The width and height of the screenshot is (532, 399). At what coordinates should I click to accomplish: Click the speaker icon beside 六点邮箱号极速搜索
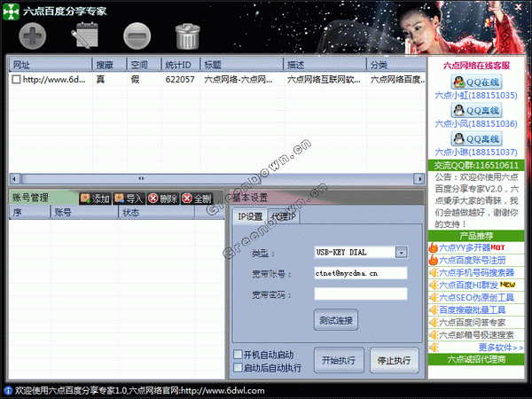tap(434, 335)
